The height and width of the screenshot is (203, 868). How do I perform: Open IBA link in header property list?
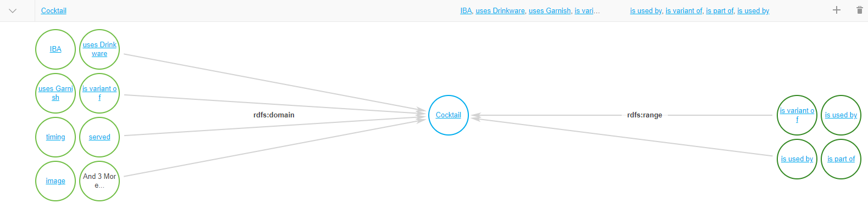tap(466, 10)
